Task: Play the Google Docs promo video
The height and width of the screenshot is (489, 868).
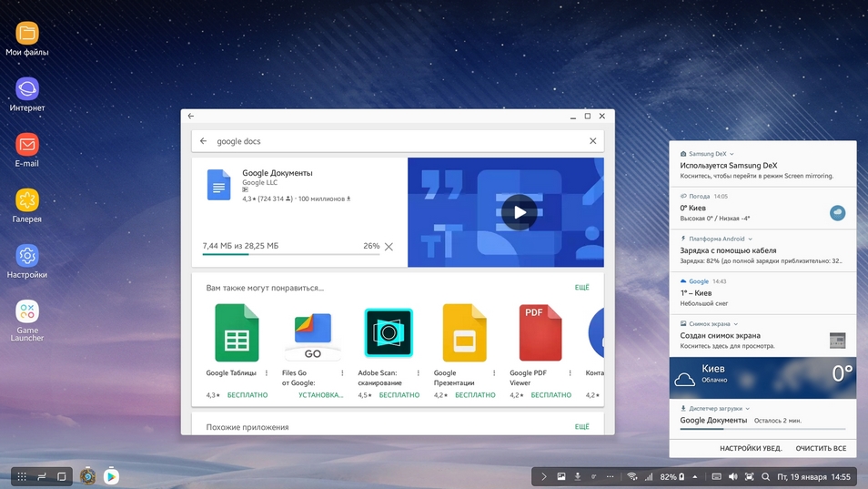Action: [520, 212]
